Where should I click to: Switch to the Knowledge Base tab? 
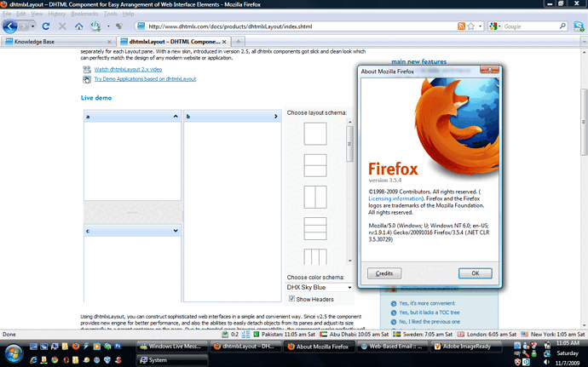point(58,42)
